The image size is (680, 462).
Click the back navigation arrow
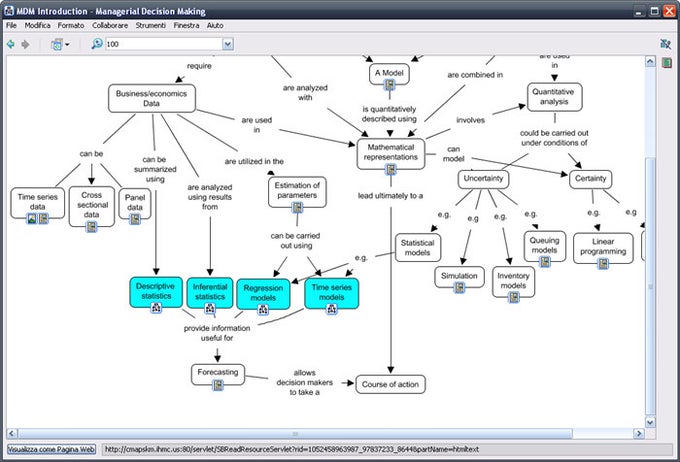point(11,44)
